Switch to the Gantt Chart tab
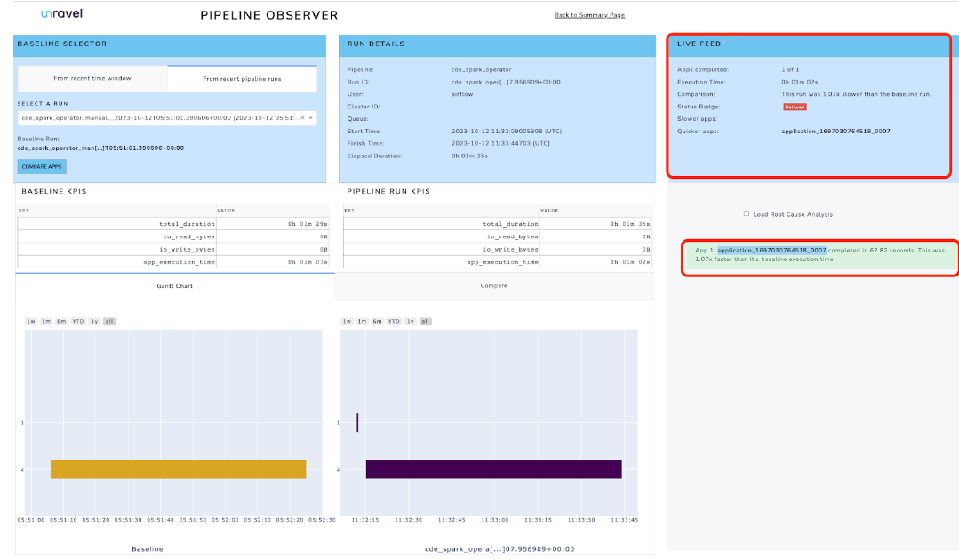959x560 pixels. coord(175,285)
